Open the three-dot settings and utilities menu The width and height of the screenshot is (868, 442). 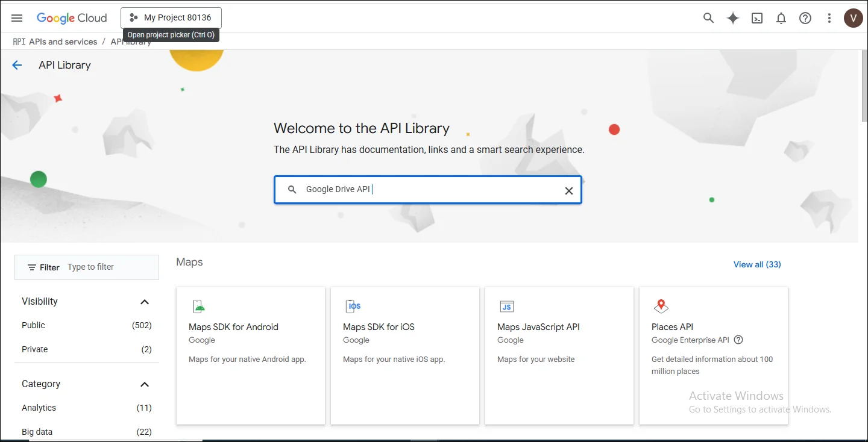point(829,18)
